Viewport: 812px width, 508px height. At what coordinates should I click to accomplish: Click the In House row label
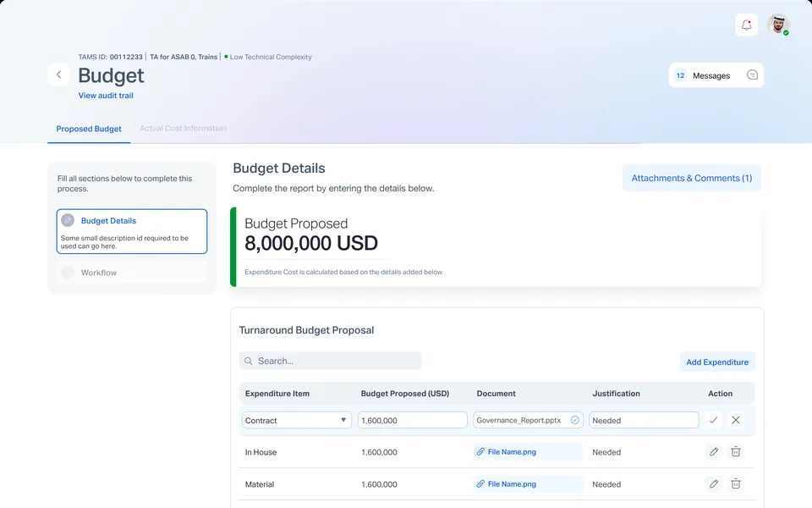(261, 452)
